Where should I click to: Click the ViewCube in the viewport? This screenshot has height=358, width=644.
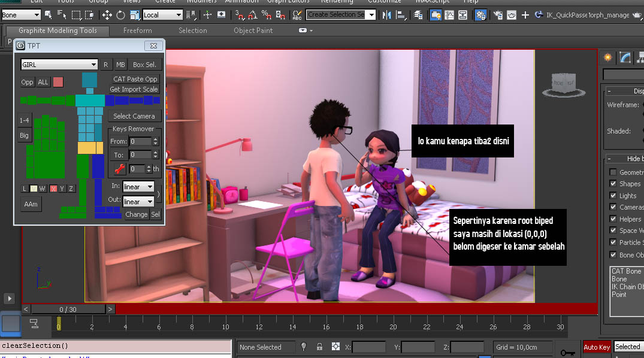point(564,84)
